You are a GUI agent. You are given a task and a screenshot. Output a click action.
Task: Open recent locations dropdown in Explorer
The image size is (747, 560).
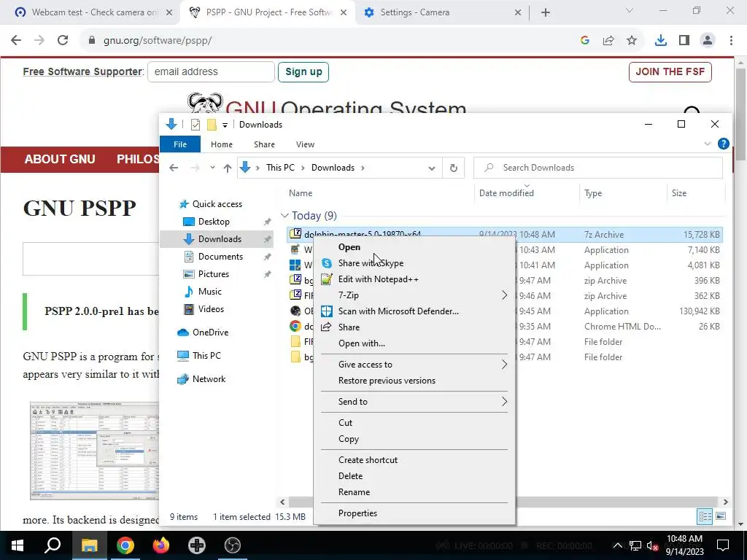point(212,168)
